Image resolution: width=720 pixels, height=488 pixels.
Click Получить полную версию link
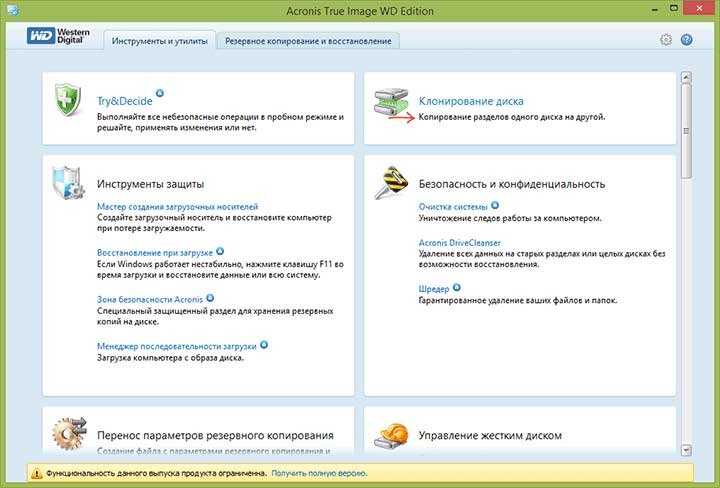(x=319, y=473)
